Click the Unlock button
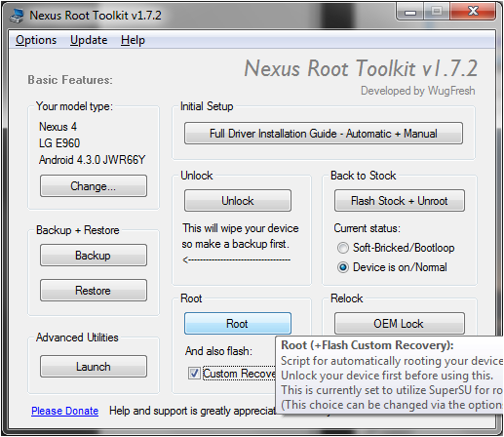 click(238, 201)
